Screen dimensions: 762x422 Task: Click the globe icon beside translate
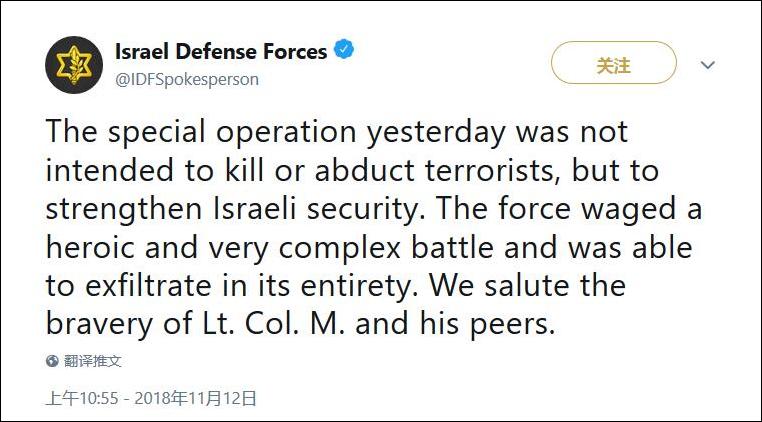(52, 361)
